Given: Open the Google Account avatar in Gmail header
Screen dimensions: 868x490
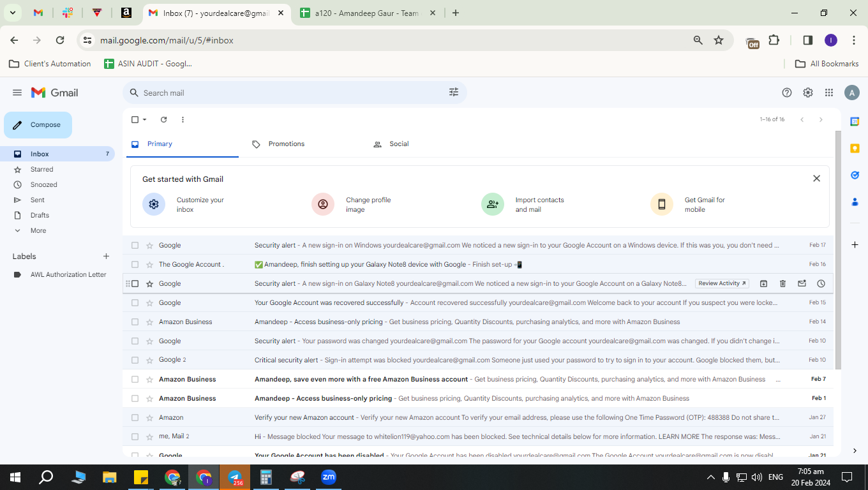Looking at the screenshot, I should (x=851, y=93).
